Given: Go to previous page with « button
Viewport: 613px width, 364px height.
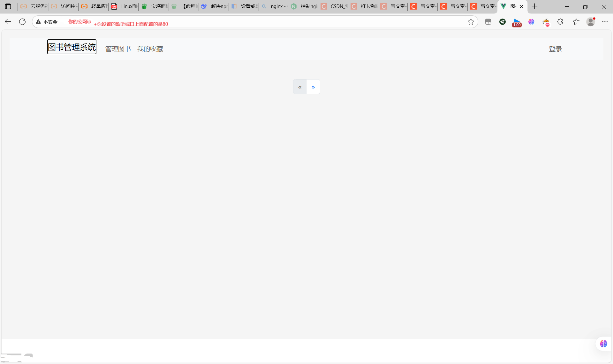Looking at the screenshot, I should [300, 87].
